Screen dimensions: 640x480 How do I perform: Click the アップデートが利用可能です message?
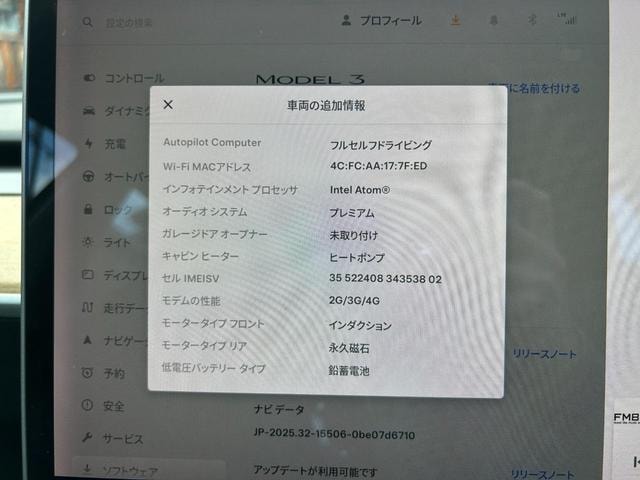(x=315, y=471)
